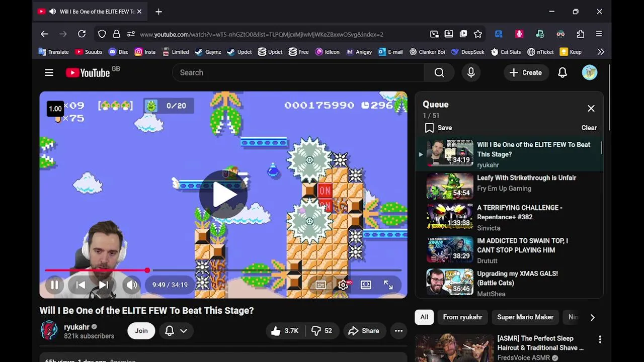Click the video title text
The image size is (644, 362).
point(147,311)
